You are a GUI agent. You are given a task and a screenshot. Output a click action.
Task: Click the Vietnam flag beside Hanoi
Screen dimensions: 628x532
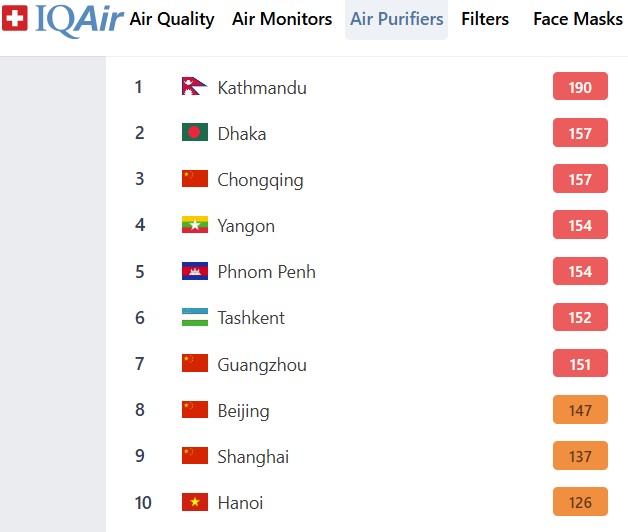[195, 502]
